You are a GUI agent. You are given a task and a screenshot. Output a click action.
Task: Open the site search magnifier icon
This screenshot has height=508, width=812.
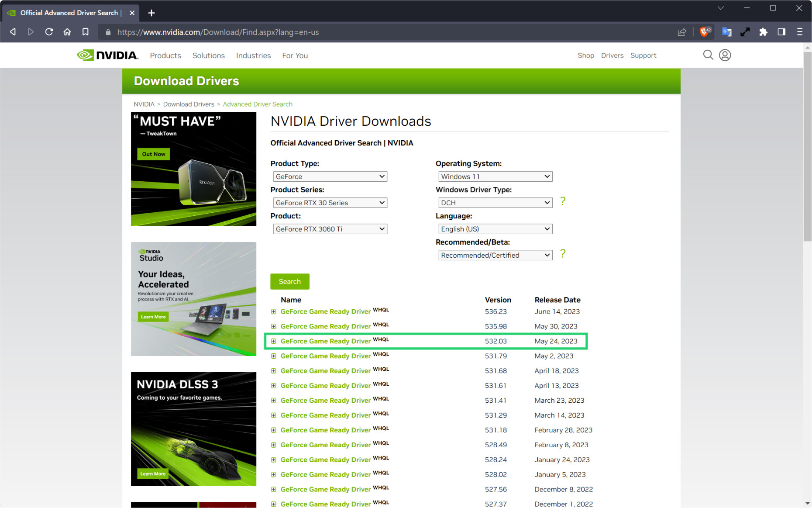click(x=708, y=55)
